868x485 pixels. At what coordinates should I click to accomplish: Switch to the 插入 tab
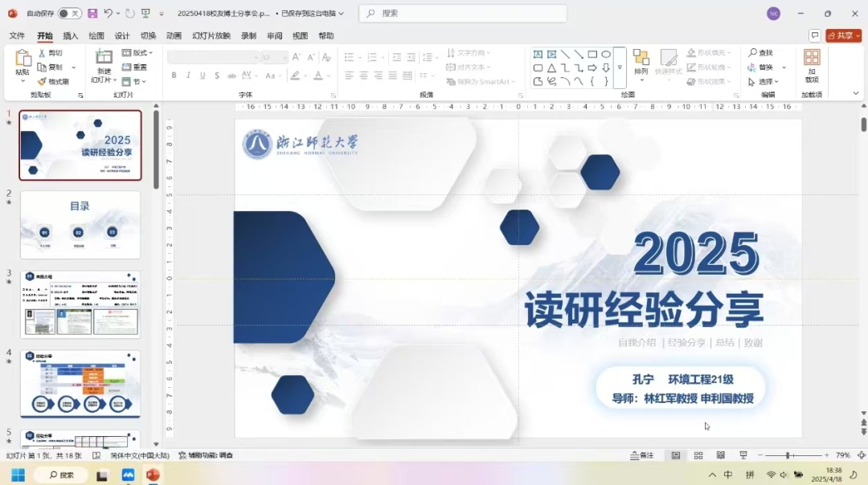(x=70, y=36)
